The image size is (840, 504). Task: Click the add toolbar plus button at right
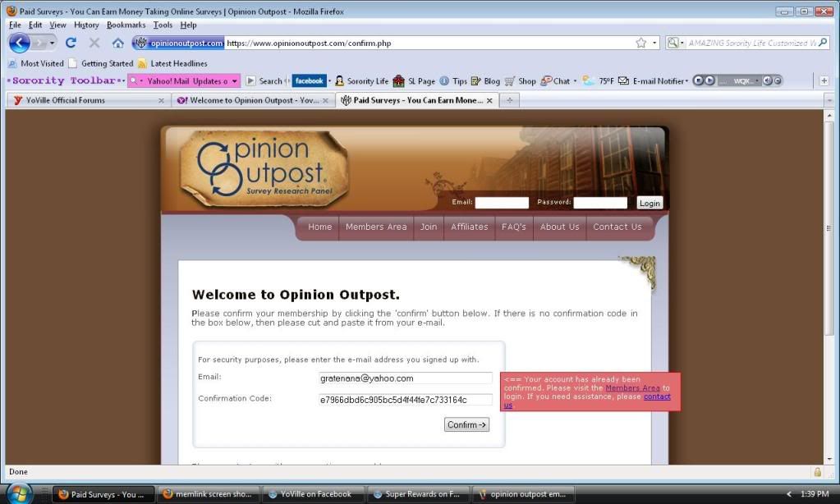coord(824,81)
